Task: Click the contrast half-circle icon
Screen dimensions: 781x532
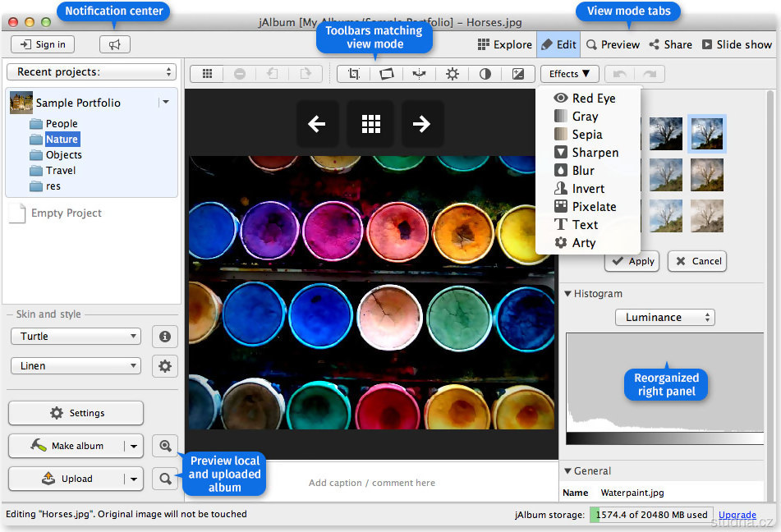Action: pos(485,74)
